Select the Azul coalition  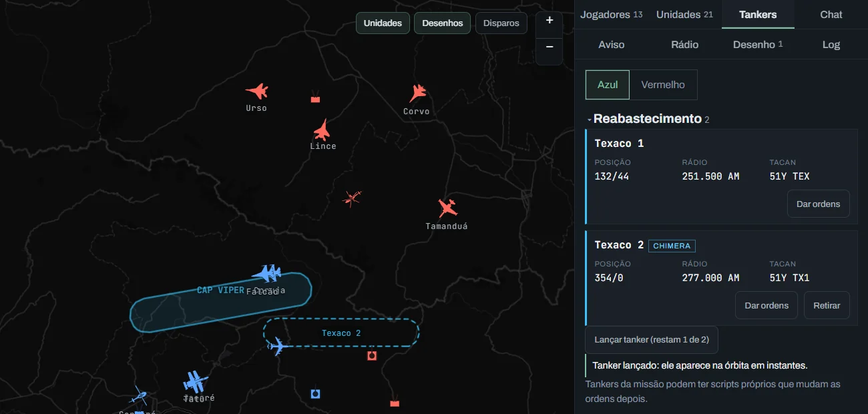tap(608, 85)
